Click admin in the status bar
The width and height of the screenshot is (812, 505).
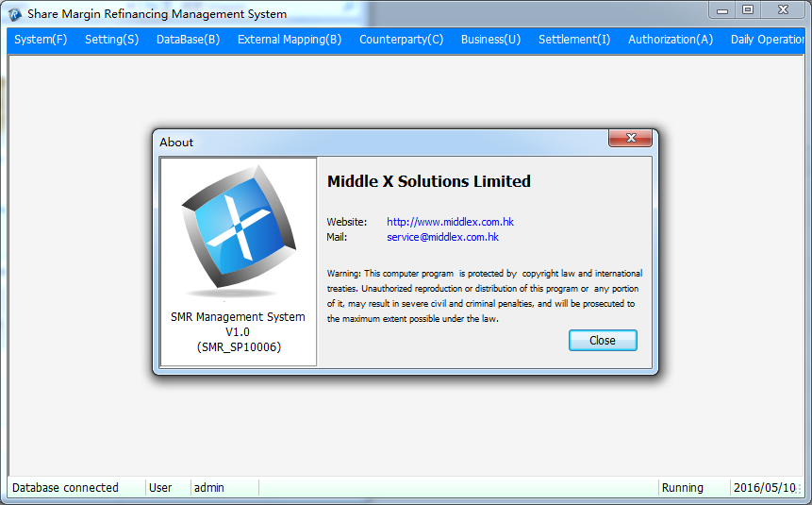point(208,488)
